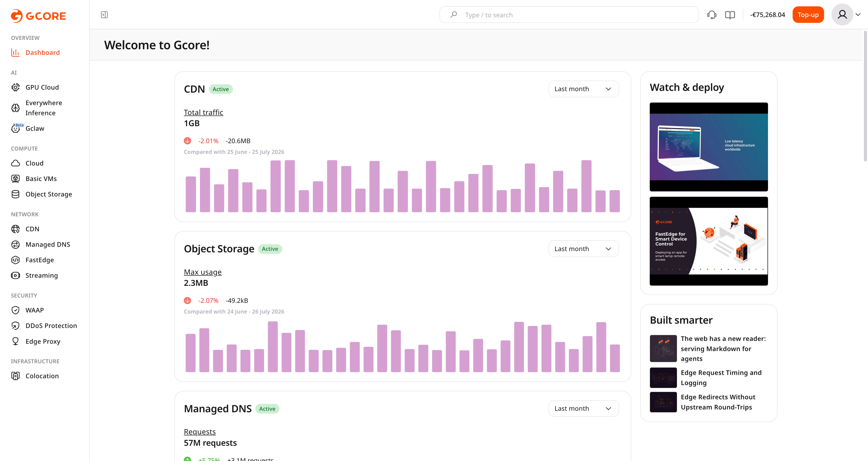Click the search magnifier icon

(454, 14)
